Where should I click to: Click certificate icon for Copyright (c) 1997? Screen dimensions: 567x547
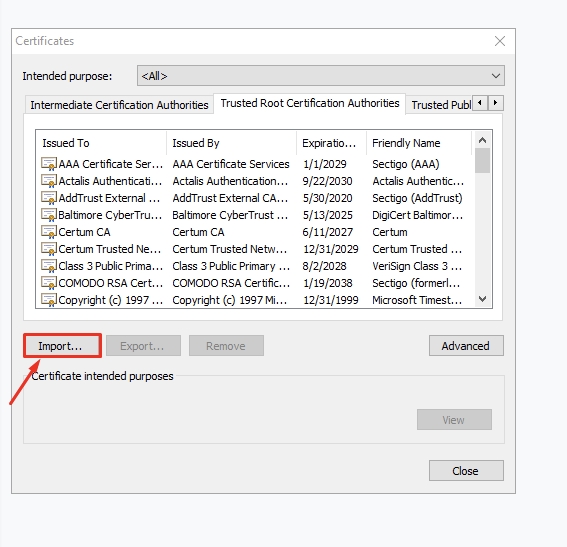(x=49, y=300)
